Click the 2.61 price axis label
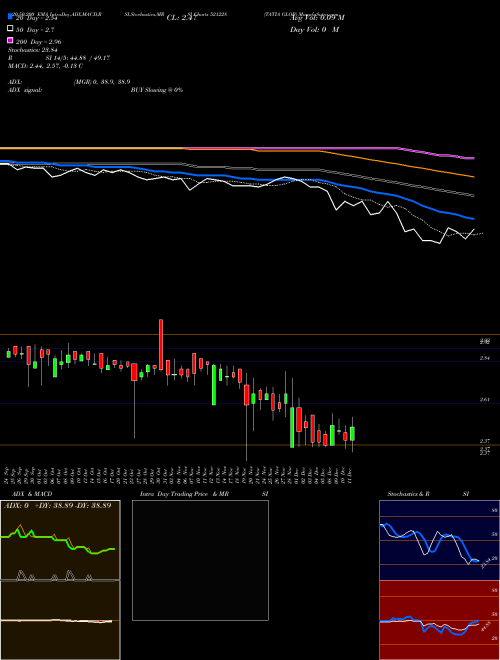The width and height of the screenshot is (500, 660). tap(484, 399)
